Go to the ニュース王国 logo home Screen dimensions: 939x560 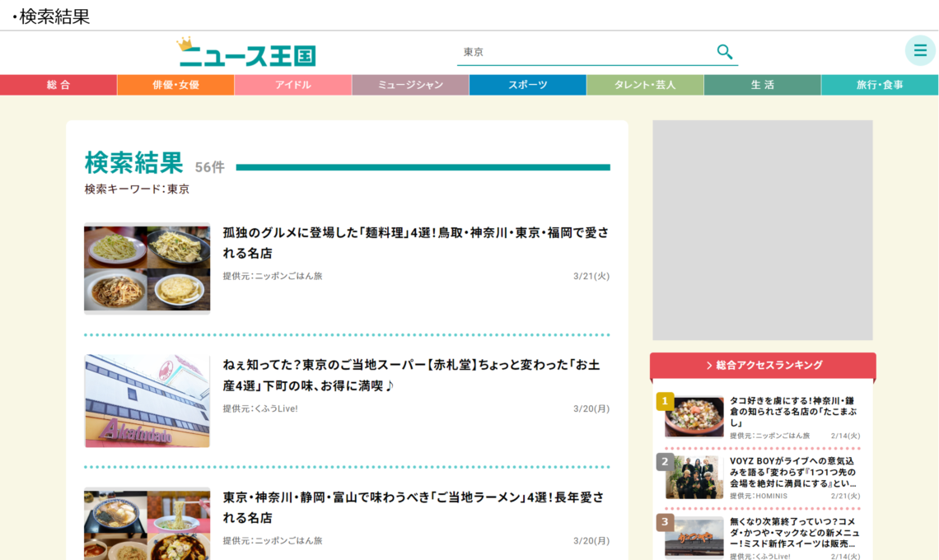(x=246, y=52)
